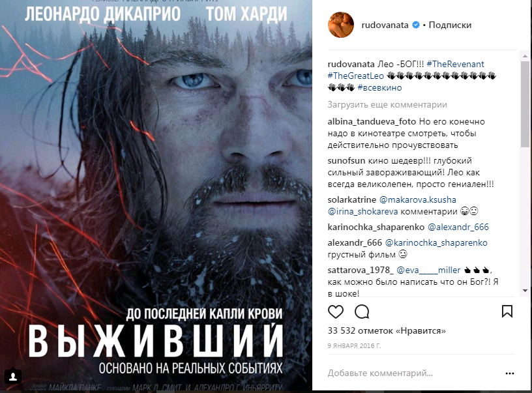Open the comment speech bubble icon
Screen dimensions: 532x393
[362, 312]
